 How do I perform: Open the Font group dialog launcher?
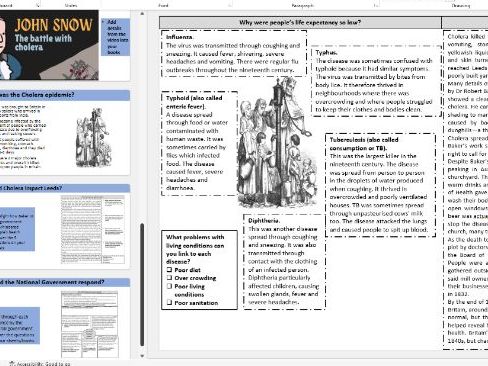(230, 5)
